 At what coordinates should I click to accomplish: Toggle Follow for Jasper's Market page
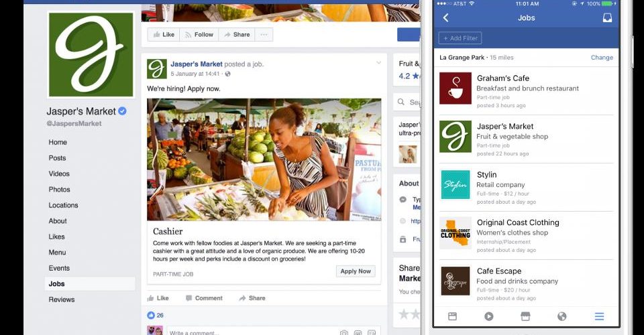click(x=199, y=35)
